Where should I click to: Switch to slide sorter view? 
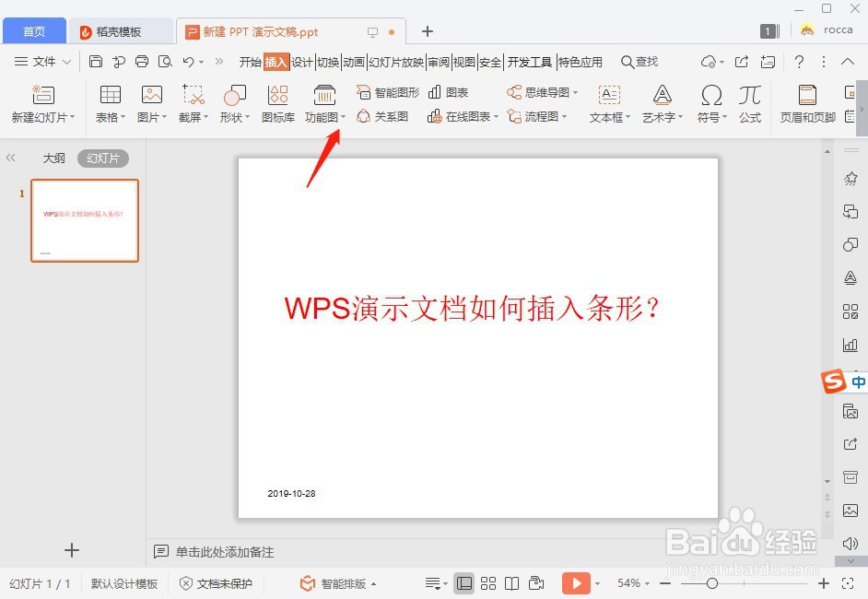point(487,583)
